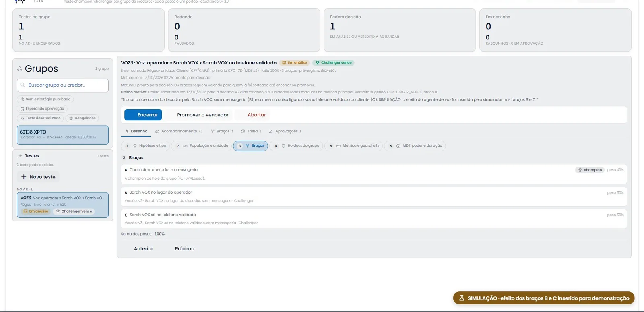Select the VOZ3 test card in the sidebar
The width and height of the screenshot is (644, 312).
click(63, 205)
